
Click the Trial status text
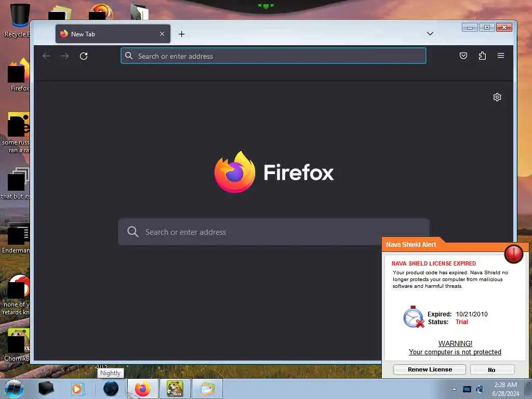pyautogui.click(x=461, y=322)
